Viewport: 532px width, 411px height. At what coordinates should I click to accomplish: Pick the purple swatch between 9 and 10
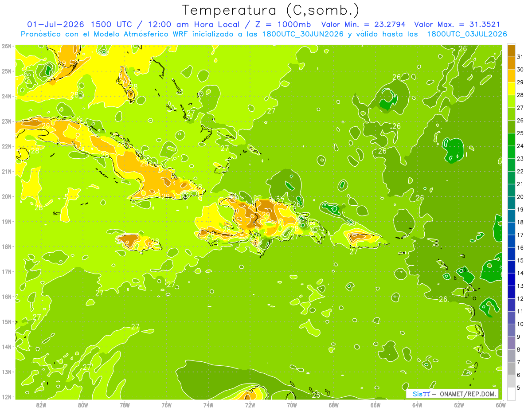pos(511,331)
